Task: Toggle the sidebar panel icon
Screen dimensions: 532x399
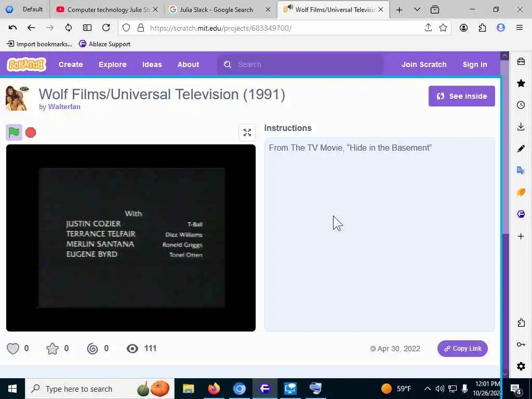Action: [x=87, y=28]
